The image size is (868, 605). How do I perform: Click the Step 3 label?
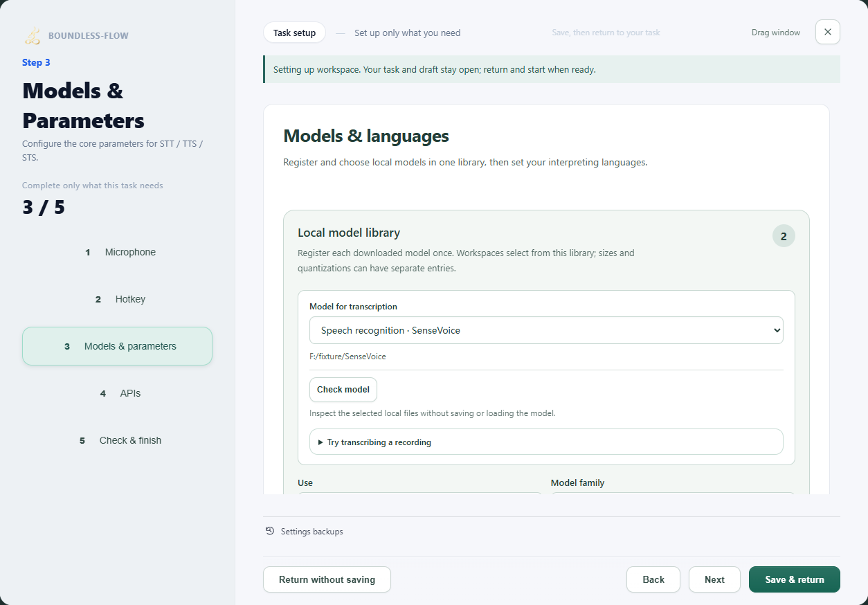tap(36, 62)
